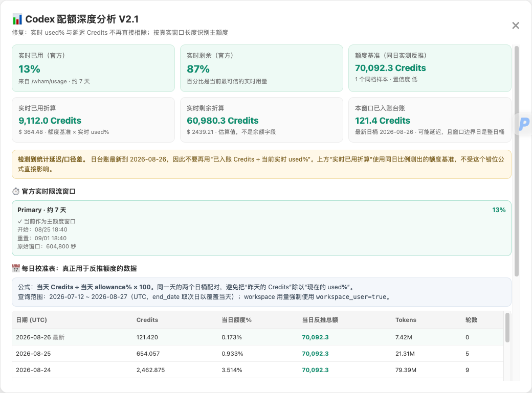532x393 pixels.
Task: Click the 9,112.0 Credits value
Action: tap(50, 121)
